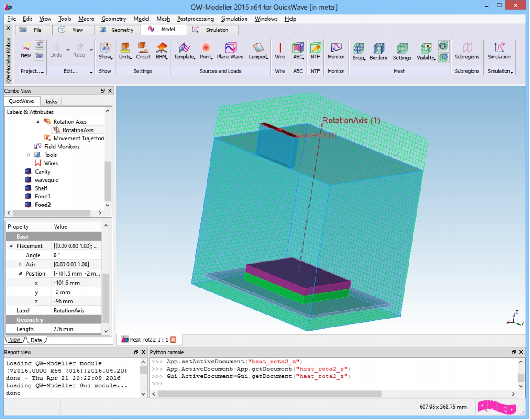The image size is (530, 420).
Task: Close the QW-Modeller Ribbon panel
Action: click(x=8, y=28)
